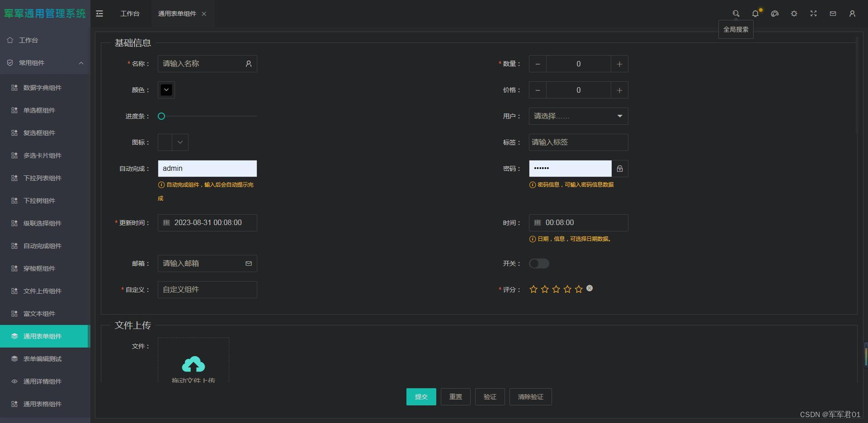Toggle fullscreen mode icon in header

[x=813, y=14]
